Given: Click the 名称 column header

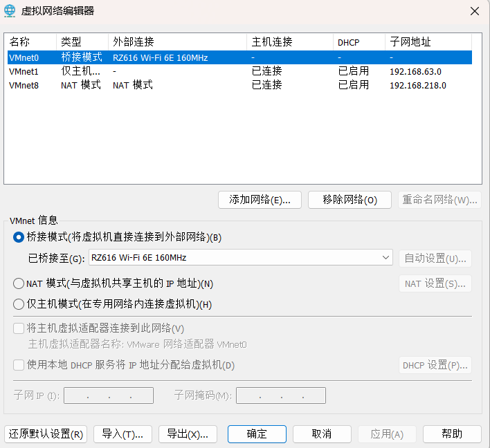Looking at the screenshot, I should point(30,42).
